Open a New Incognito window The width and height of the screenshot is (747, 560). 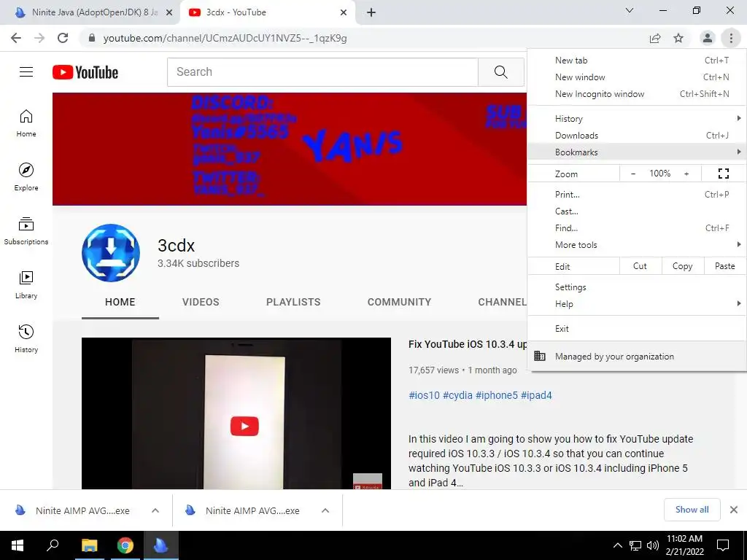coord(636,94)
